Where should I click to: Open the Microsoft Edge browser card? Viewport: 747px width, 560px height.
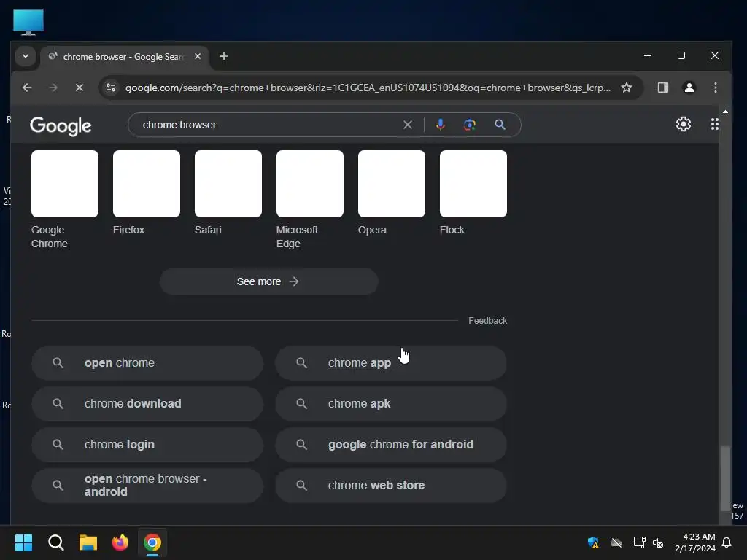tap(309, 200)
